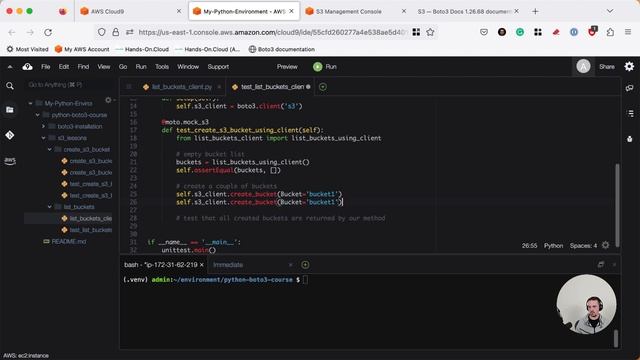The height and width of the screenshot is (360, 640).
Task: Click the Share button
Action: pos(607,67)
